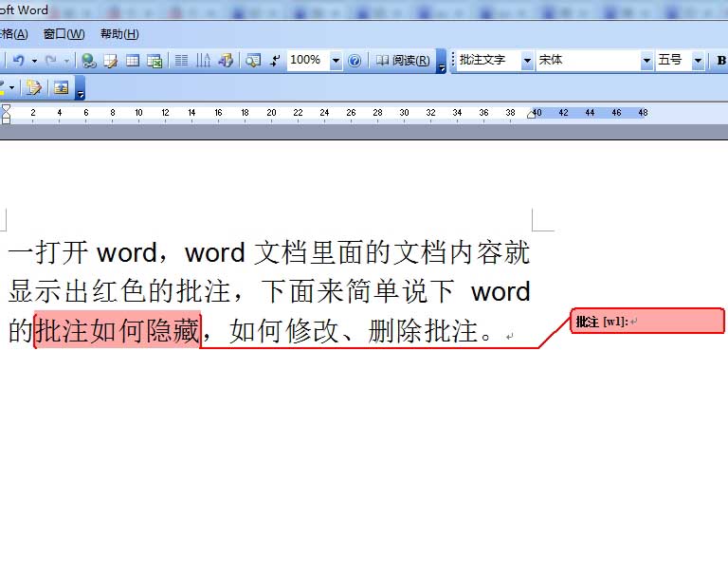Click inside the 批注 [w1] comment balloon
This screenshot has width=728, height=572.
click(646, 321)
